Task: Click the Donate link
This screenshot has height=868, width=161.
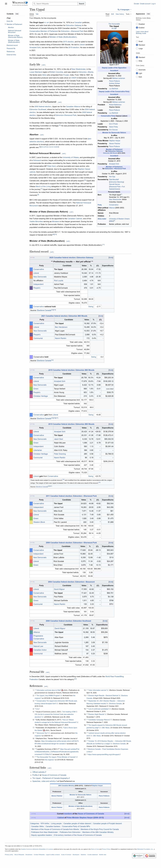Action: click(136, 4)
